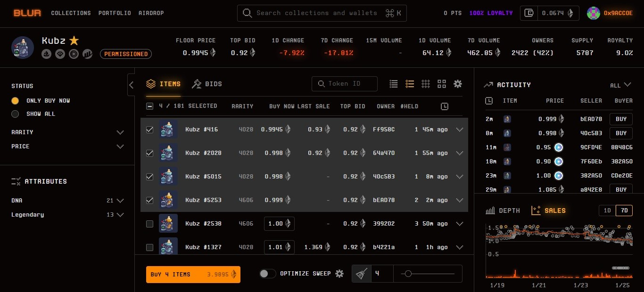This screenshot has width=644, height=292.
Task: Switch to the Depth chart tab
Action: click(503, 211)
